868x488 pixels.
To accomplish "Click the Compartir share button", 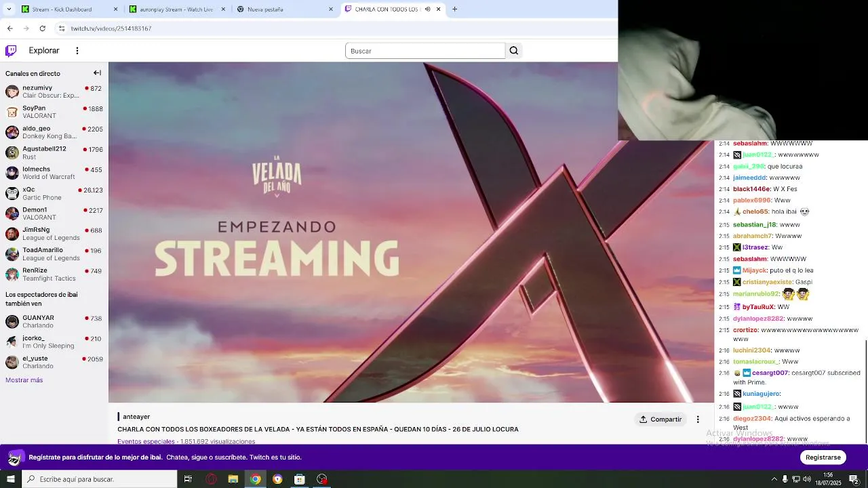I will (x=660, y=419).
